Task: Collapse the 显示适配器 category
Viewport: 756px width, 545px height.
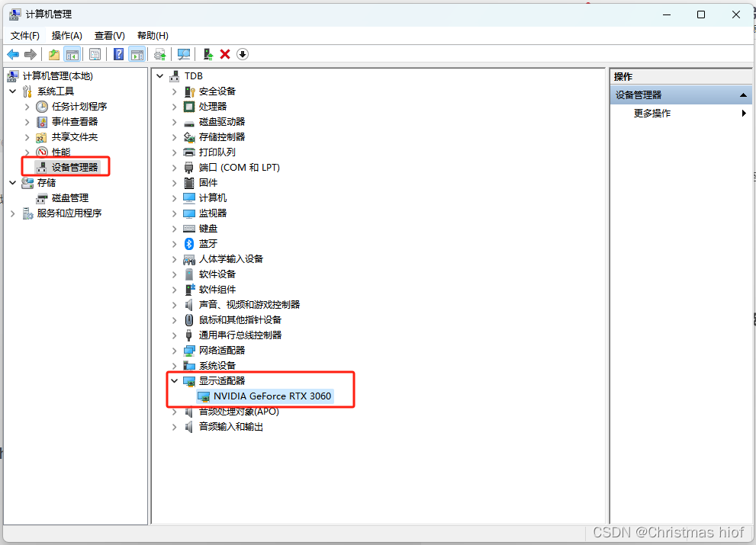Action: point(175,380)
